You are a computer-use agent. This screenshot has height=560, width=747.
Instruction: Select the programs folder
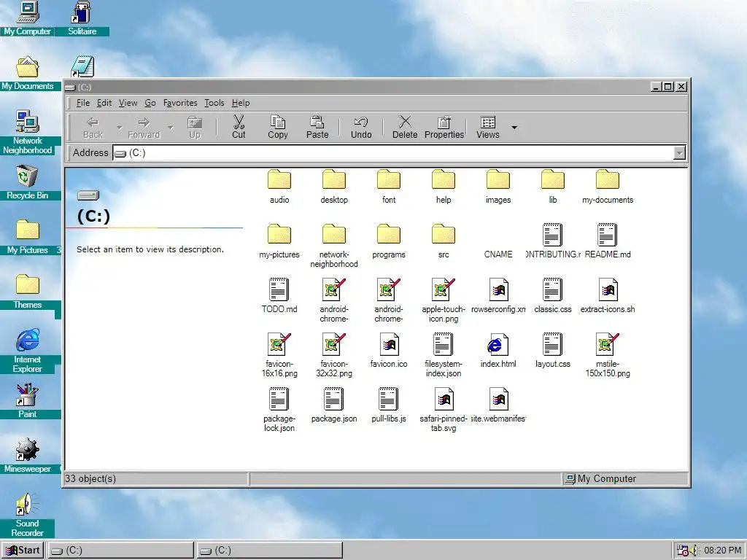pos(389,241)
